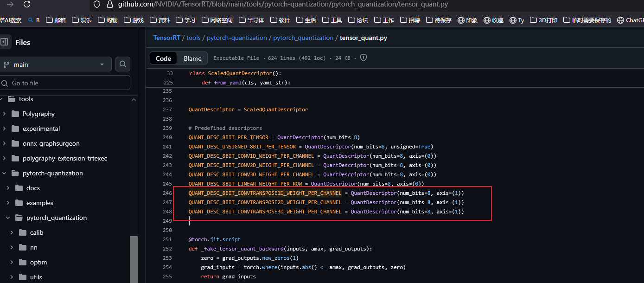Click the file tree vertical scrollbar
The image size is (644, 283).
pyautogui.click(x=134, y=257)
